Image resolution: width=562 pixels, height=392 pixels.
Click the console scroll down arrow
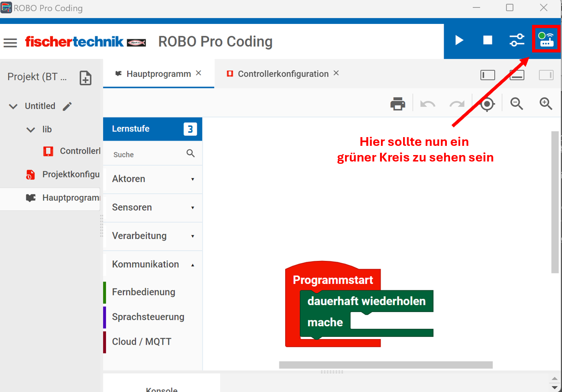[555, 388]
